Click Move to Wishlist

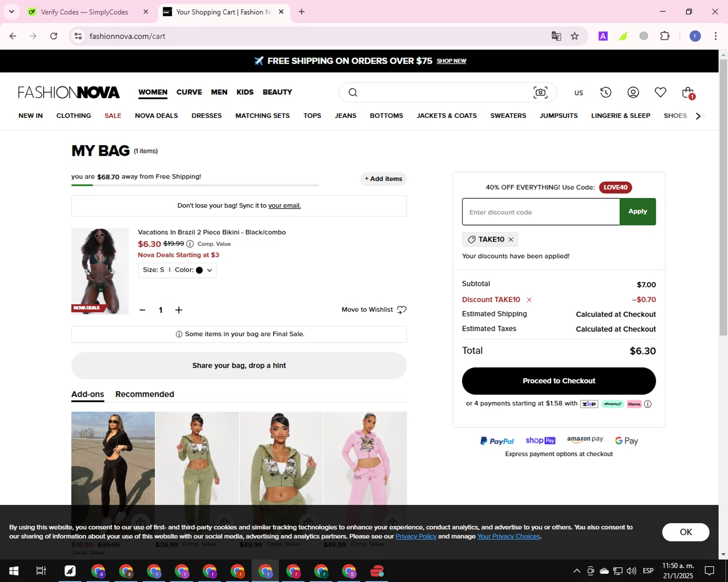coord(374,310)
